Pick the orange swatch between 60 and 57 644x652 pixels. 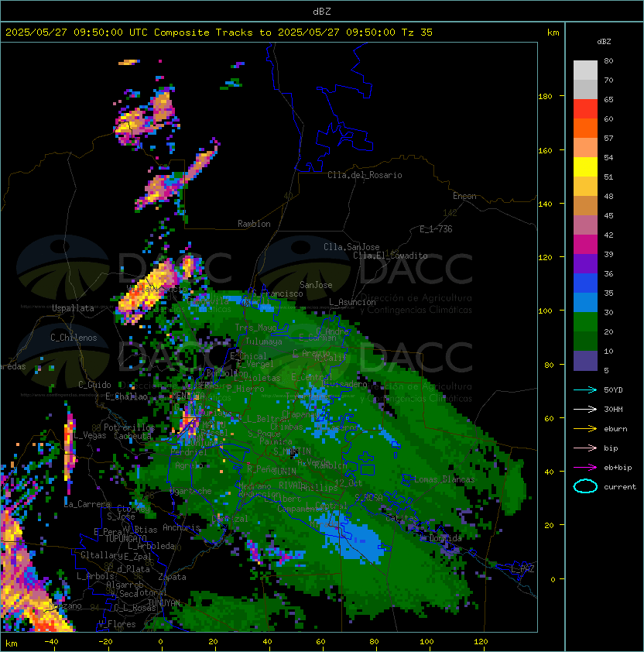click(x=585, y=129)
